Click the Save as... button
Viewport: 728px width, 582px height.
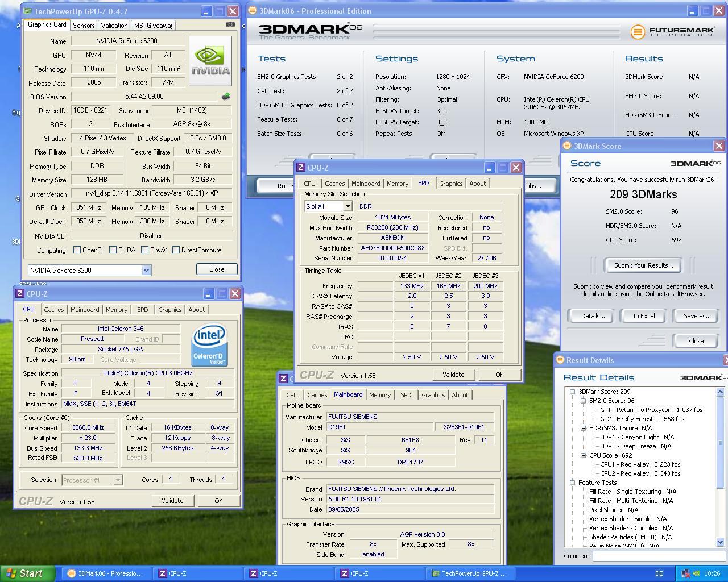pyautogui.click(x=697, y=316)
